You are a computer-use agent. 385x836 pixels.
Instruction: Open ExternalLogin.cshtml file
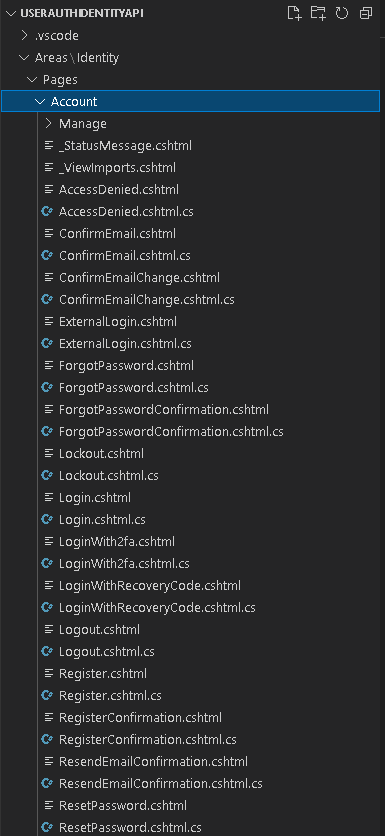[x=118, y=322]
